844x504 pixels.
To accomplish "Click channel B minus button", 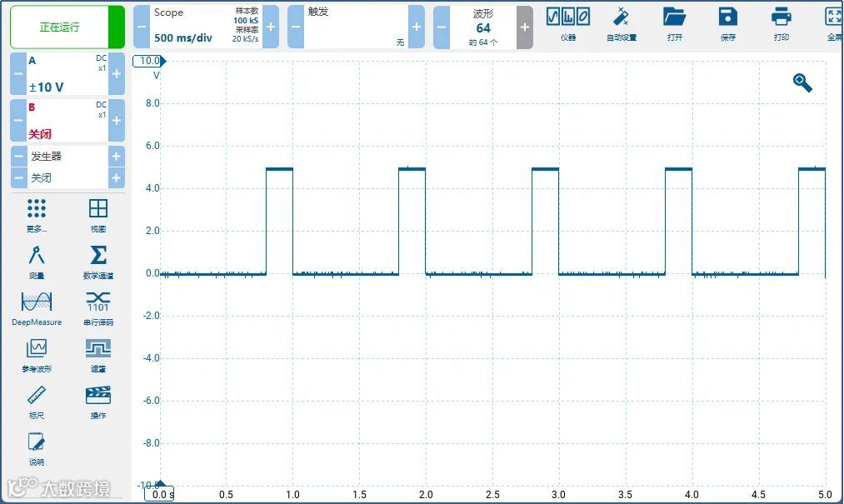I will tap(18, 121).
